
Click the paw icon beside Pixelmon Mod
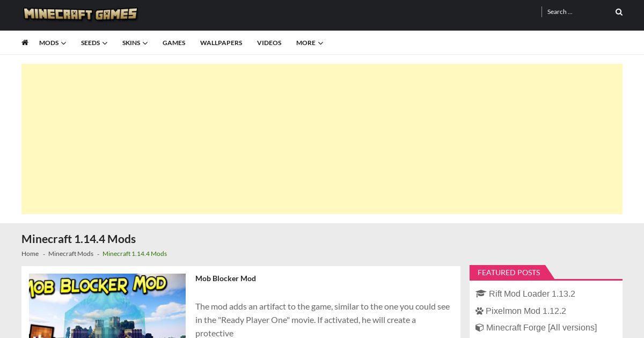[479, 311]
